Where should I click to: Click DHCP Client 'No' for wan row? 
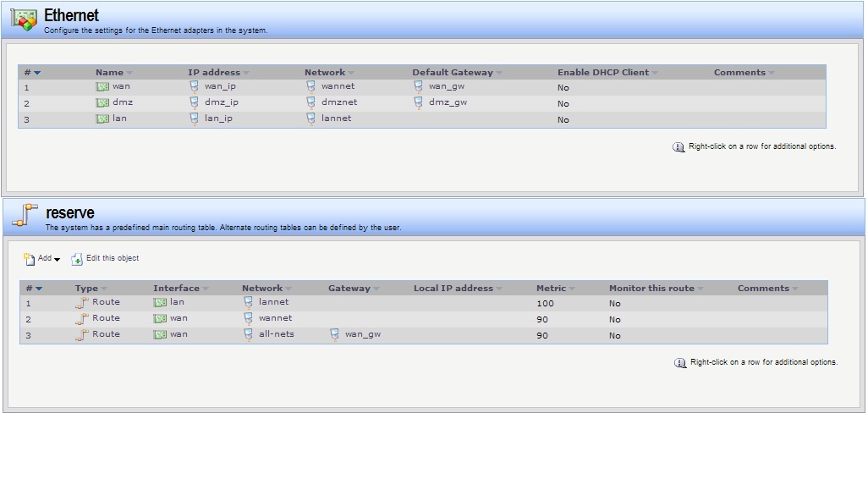[563, 87]
